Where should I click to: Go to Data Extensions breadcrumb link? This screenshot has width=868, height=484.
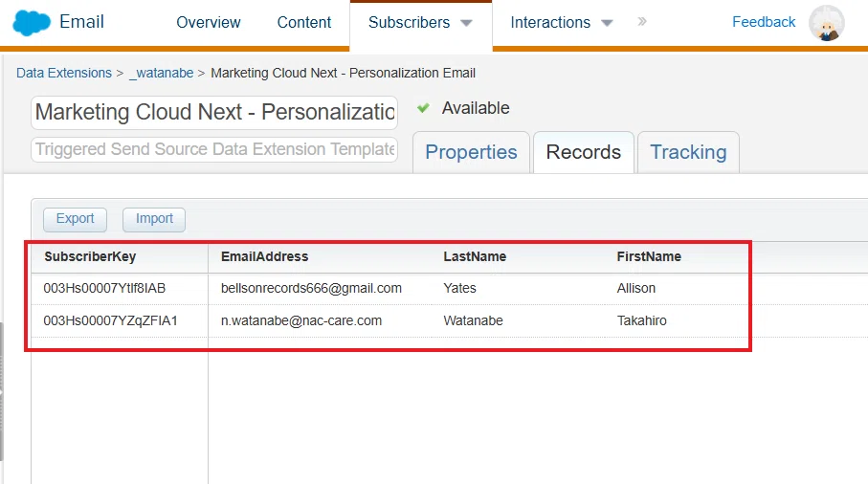coord(64,73)
